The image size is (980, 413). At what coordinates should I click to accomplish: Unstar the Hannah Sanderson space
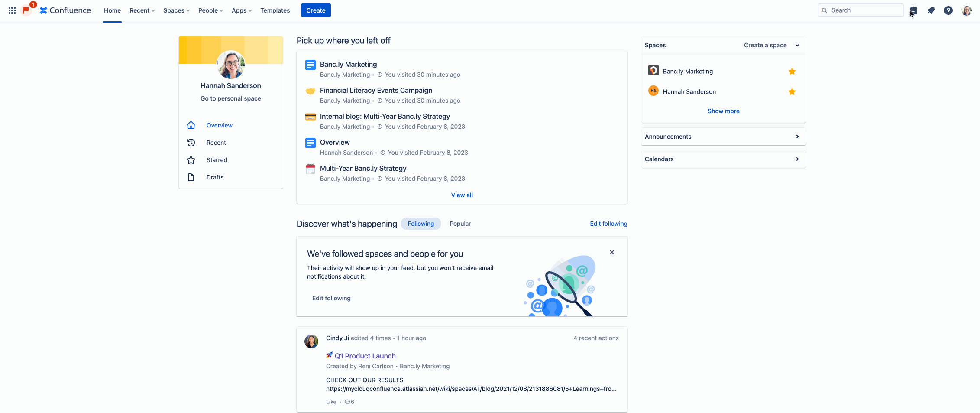point(792,91)
